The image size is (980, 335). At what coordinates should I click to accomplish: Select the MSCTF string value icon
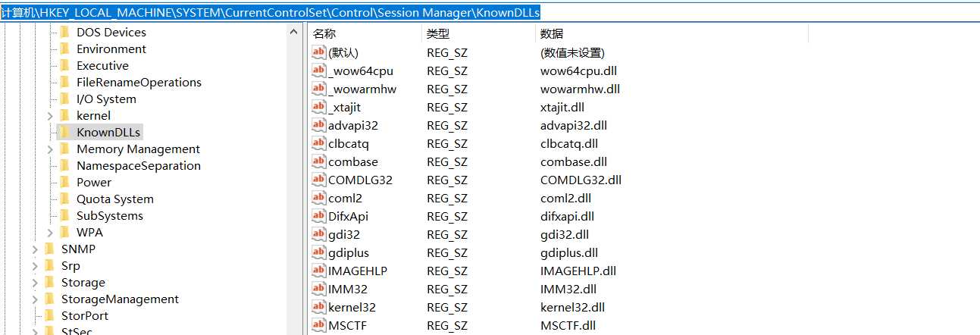pyautogui.click(x=318, y=325)
